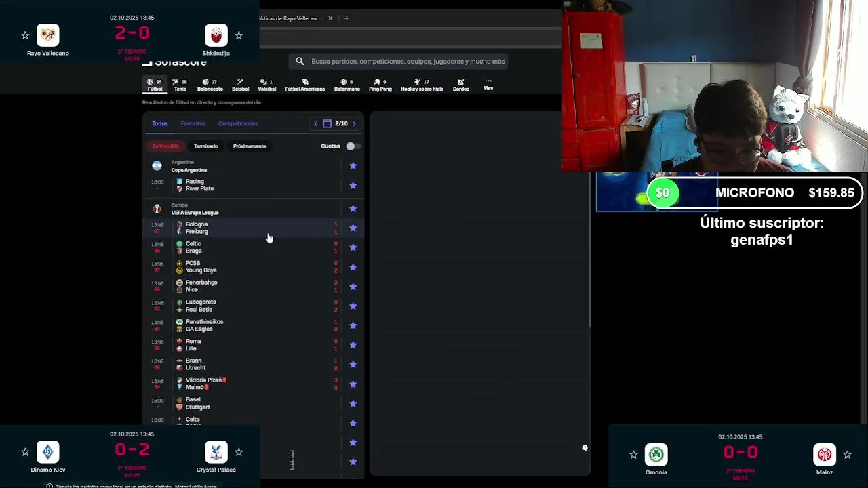Click the search magnifier icon

(300, 61)
